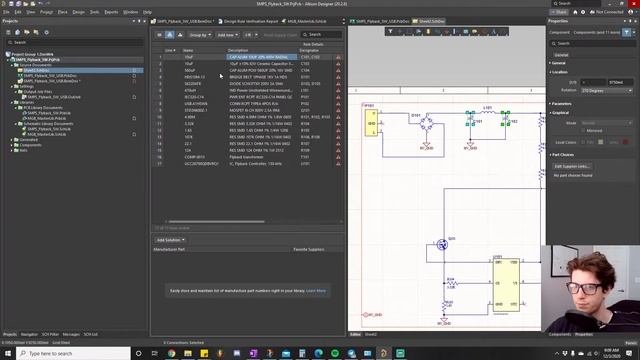The width and height of the screenshot is (640, 360).
Task: Open the Add Solution dropdown
Action: click(171, 240)
